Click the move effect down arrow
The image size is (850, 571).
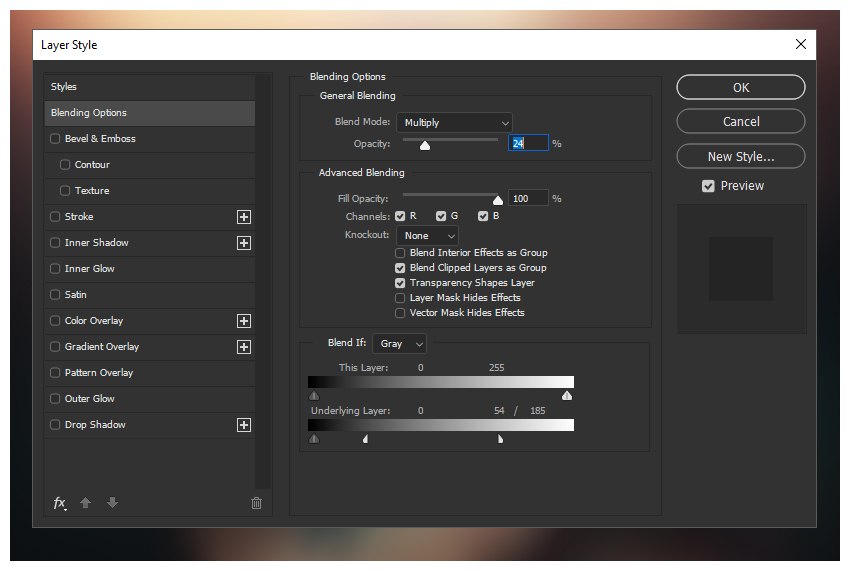(x=112, y=503)
